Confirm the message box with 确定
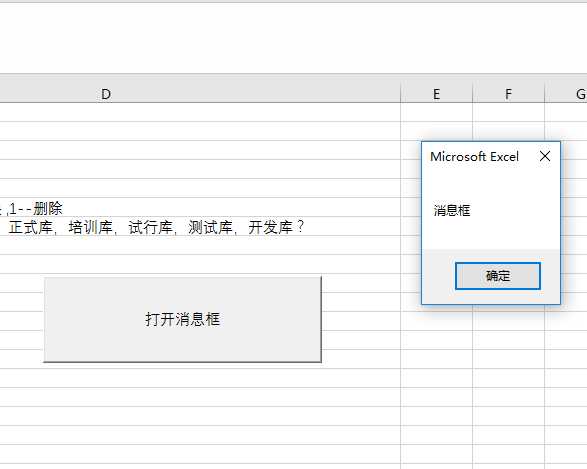Viewport: 587px width, 469px height. click(498, 276)
